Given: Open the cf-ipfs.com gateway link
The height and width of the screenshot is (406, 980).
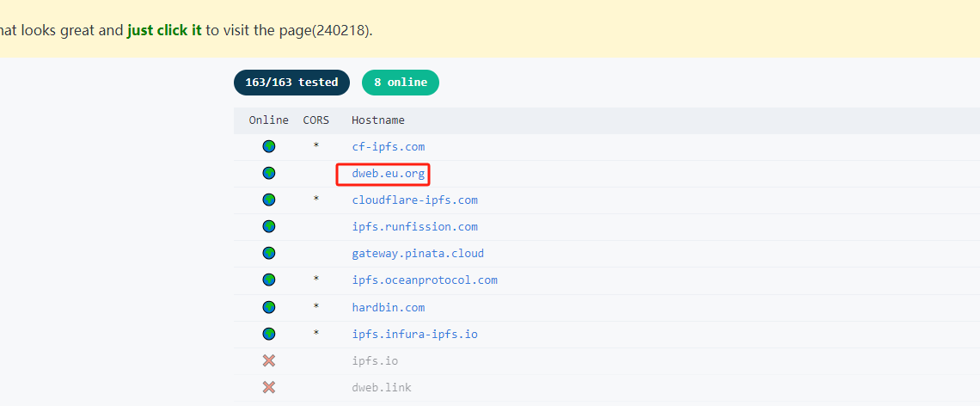Looking at the screenshot, I should coord(388,147).
